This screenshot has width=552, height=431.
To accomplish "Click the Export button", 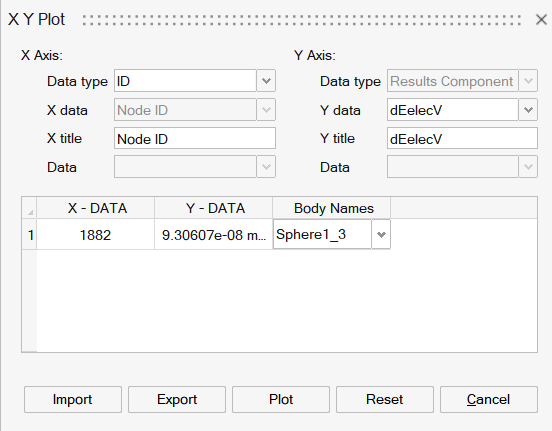I will click(x=177, y=399).
